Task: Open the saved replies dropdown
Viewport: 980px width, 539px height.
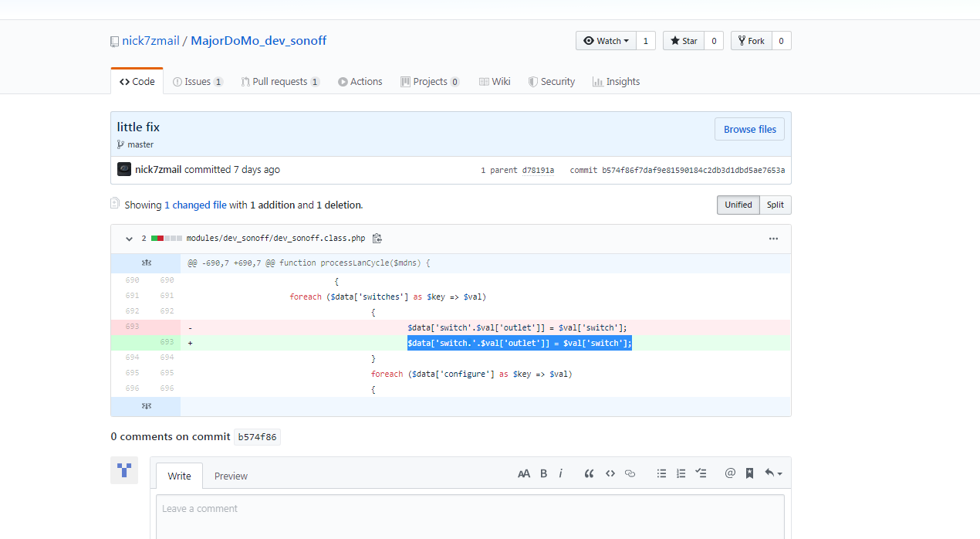Action: 773,473
